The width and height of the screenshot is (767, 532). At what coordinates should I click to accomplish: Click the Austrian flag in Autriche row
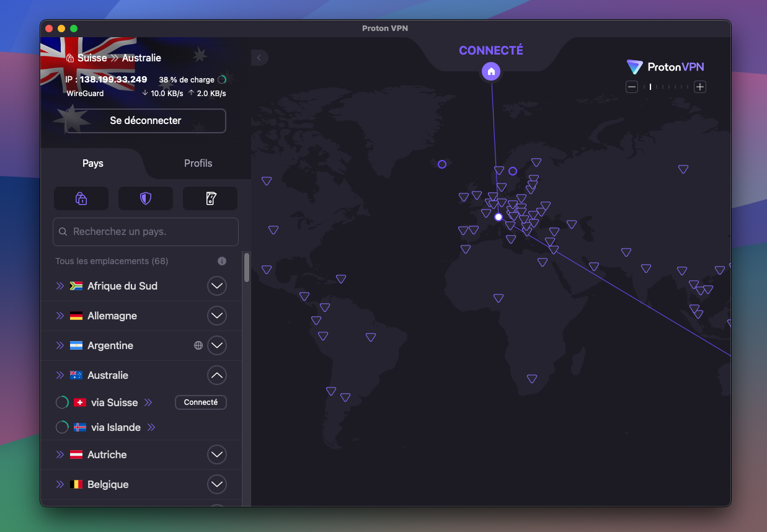click(76, 454)
